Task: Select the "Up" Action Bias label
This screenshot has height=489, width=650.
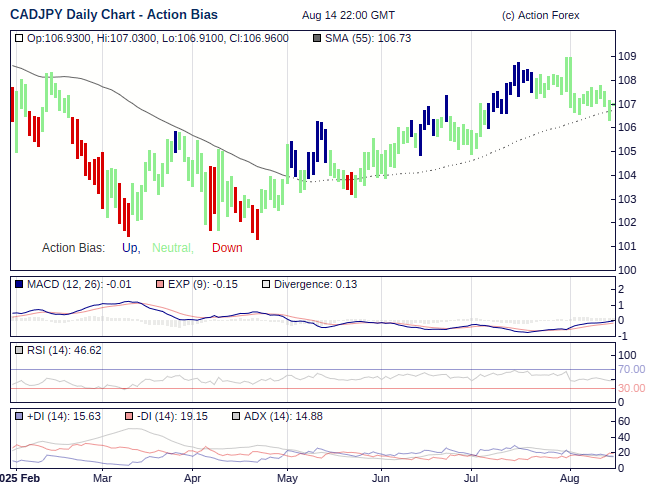Action: (130, 248)
